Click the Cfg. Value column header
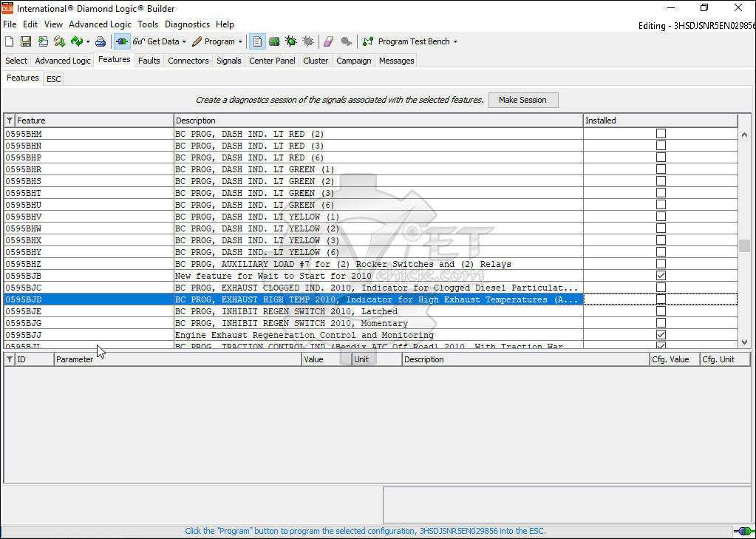 (x=675, y=359)
